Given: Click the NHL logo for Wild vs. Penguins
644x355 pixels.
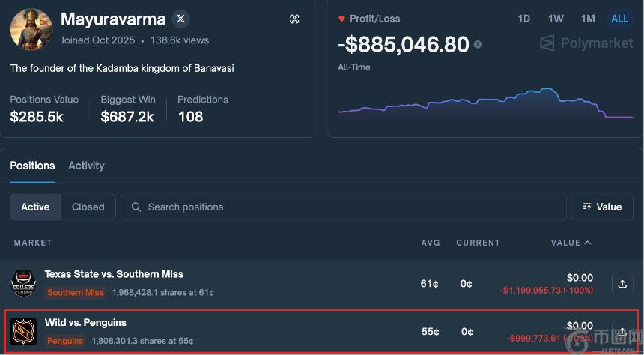Looking at the screenshot, I should coord(23,331).
